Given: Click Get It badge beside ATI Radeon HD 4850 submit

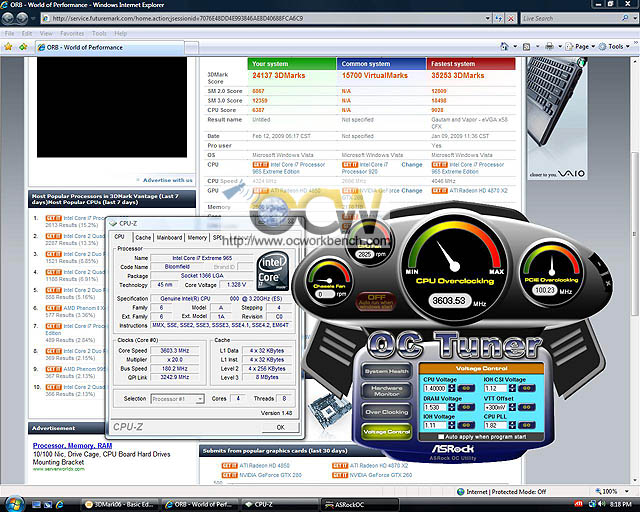Looking at the screenshot, I should tap(229, 465).
